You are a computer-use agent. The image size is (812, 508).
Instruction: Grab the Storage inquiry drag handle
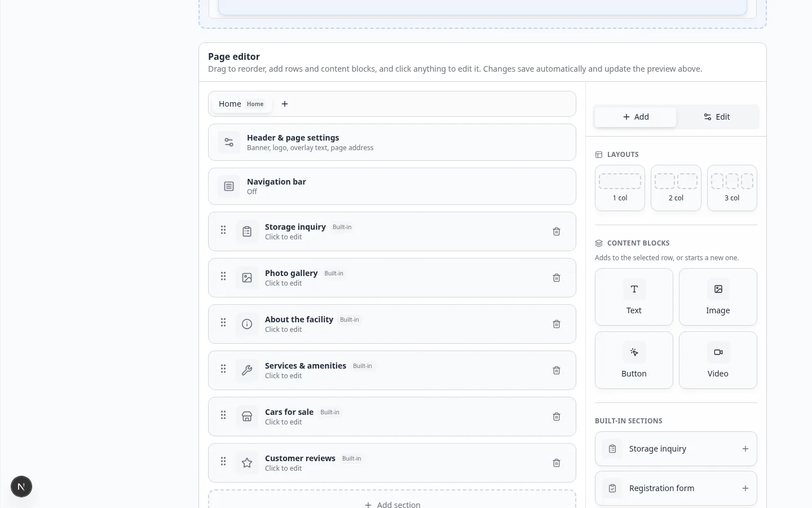(x=223, y=230)
